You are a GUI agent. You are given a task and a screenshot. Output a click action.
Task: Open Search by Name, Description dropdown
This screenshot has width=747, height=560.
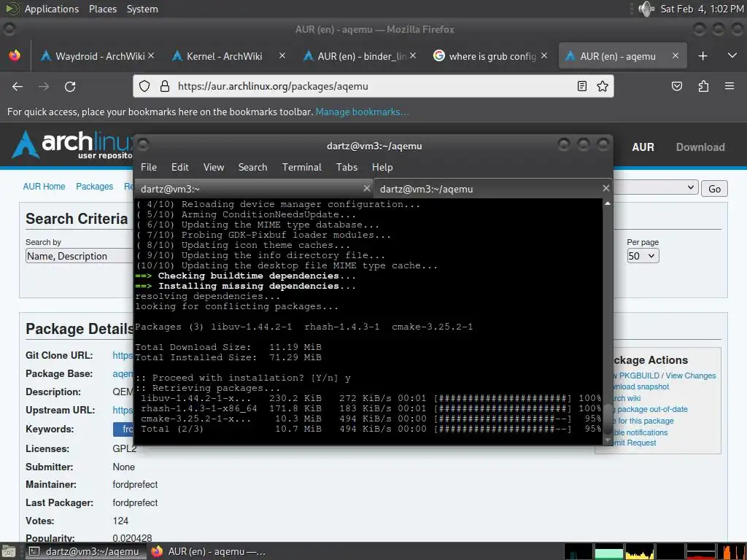(x=79, y=256)
